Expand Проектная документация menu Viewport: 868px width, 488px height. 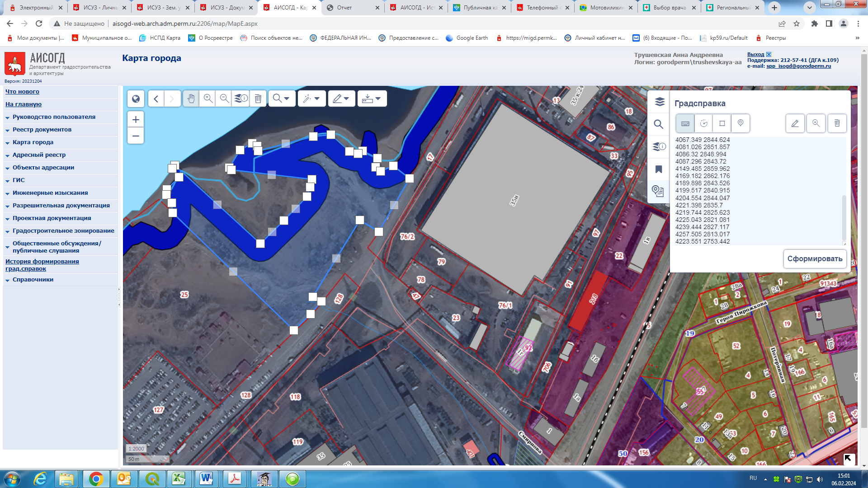[52, 218]
